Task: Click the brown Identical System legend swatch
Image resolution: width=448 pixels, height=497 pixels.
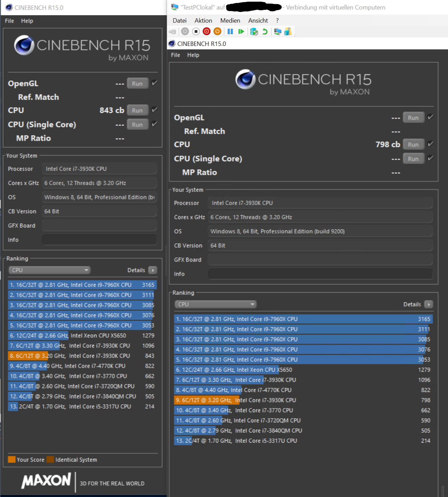Action: click(x=50, y=459)
